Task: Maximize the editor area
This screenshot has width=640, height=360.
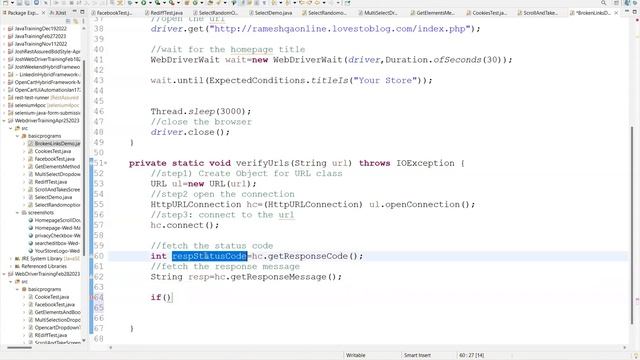Action: click(x=635, y=13)
